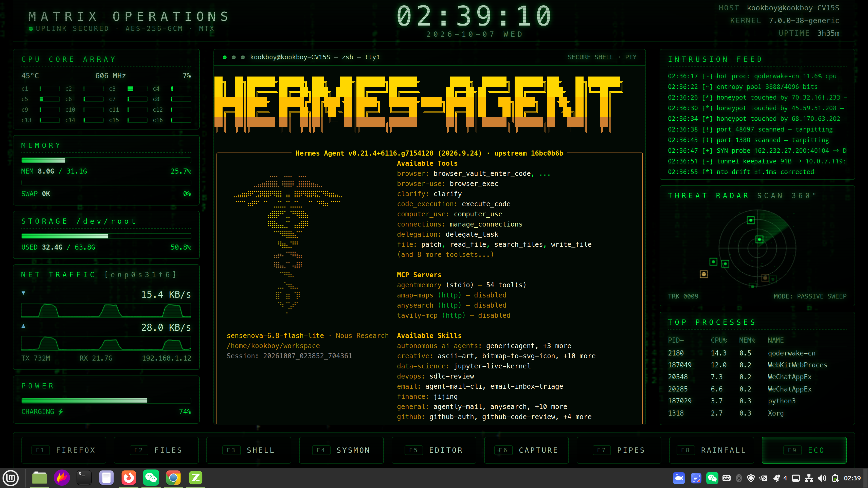Click the /home/kookboy/workspace path in terminal
The image size is (868, 488).
click(273, 346)
